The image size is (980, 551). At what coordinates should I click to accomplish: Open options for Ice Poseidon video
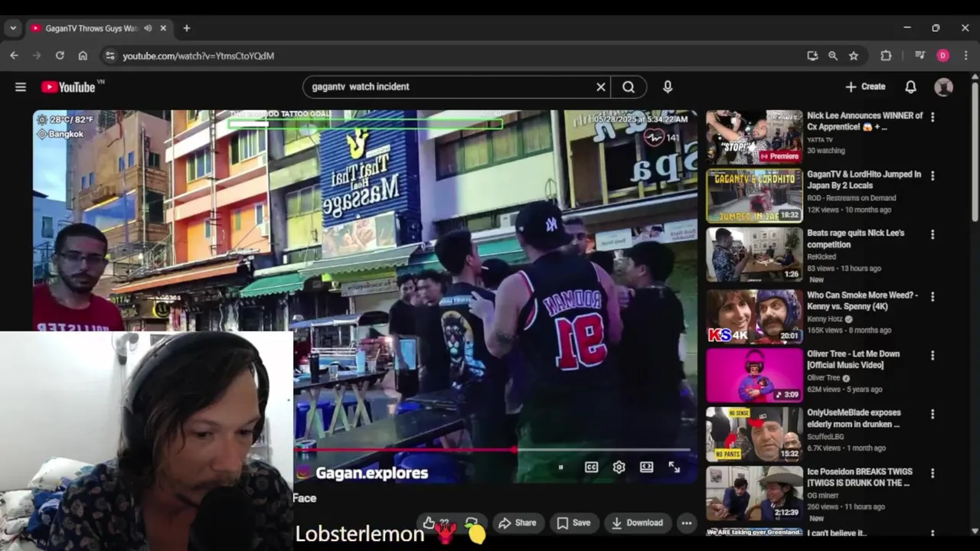[933, 472]
